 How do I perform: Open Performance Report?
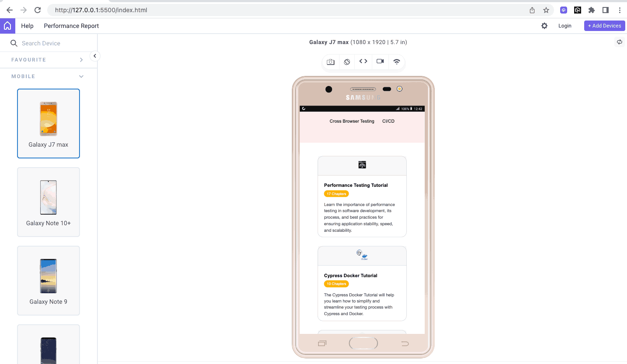click(x=71, y=26)
